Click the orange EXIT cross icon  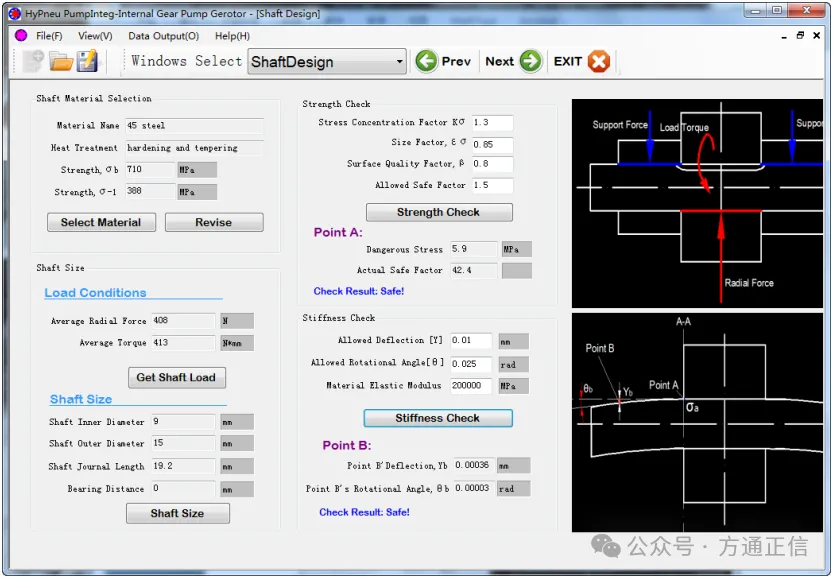(599, 61)
